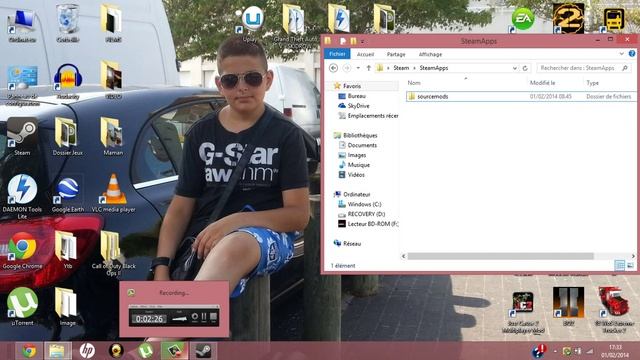The image size is (640, 360).
Task: Open the Accueil ribbon tab
Action: click(x=365, y=54)
